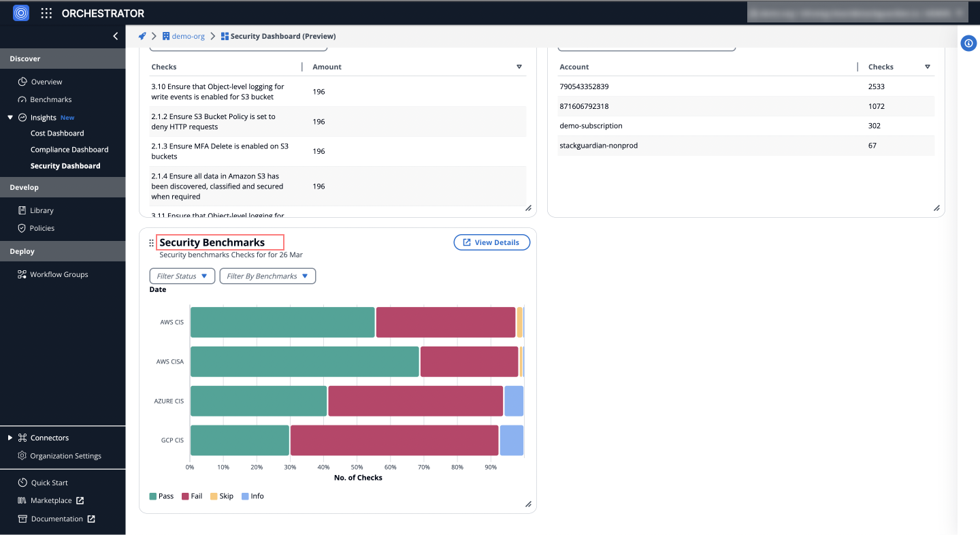Click the rocket icon in the breadcrumb
Image resolution: width=980 pixels, height=535 pixels.
click(142, 35)
